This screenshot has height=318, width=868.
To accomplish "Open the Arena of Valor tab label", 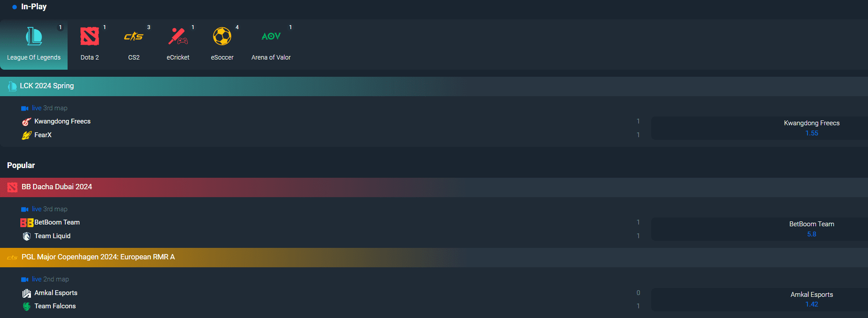I will (x=271, y=57).
